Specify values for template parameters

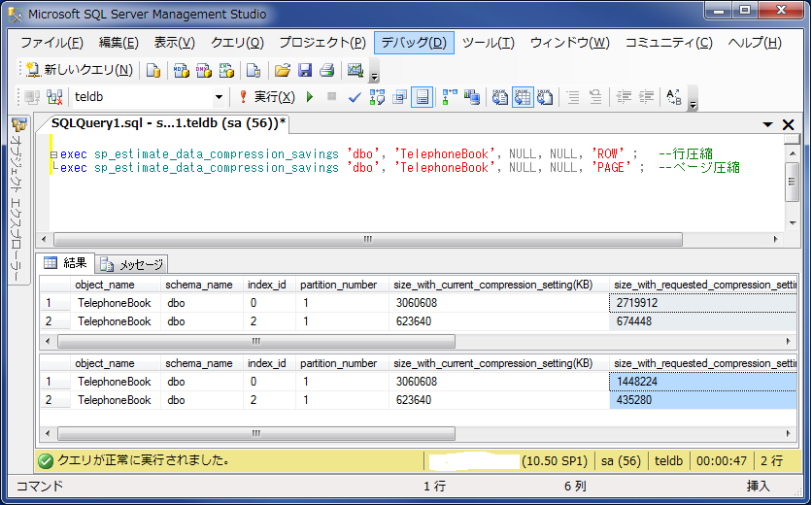(674, 97)
